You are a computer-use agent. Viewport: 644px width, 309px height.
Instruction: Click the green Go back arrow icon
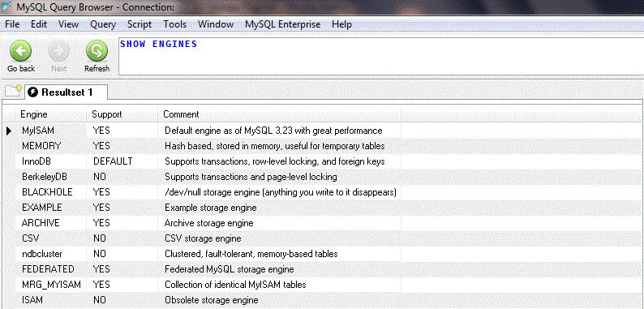point(20,51)
